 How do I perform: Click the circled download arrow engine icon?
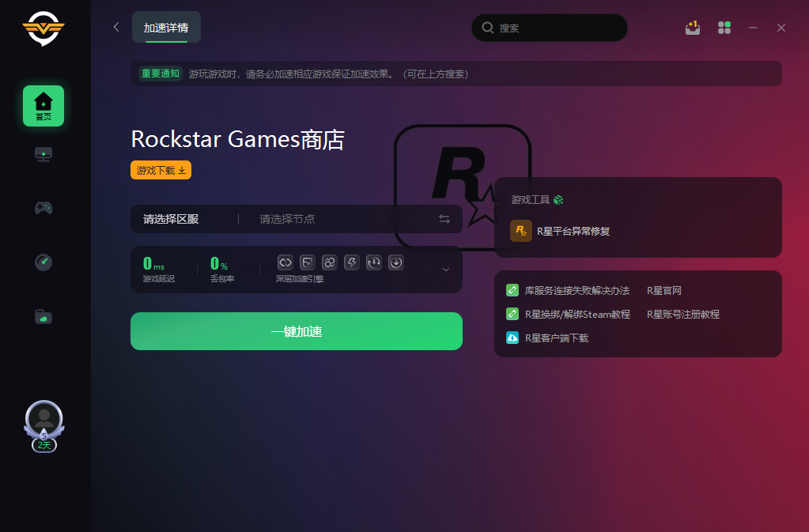(396, 262)
